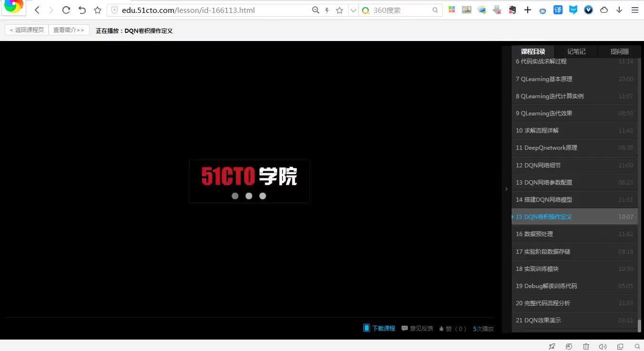Click the course list scrollbar thumb
Viewport: 644px width, 351px height.
[x=640, y=326]
